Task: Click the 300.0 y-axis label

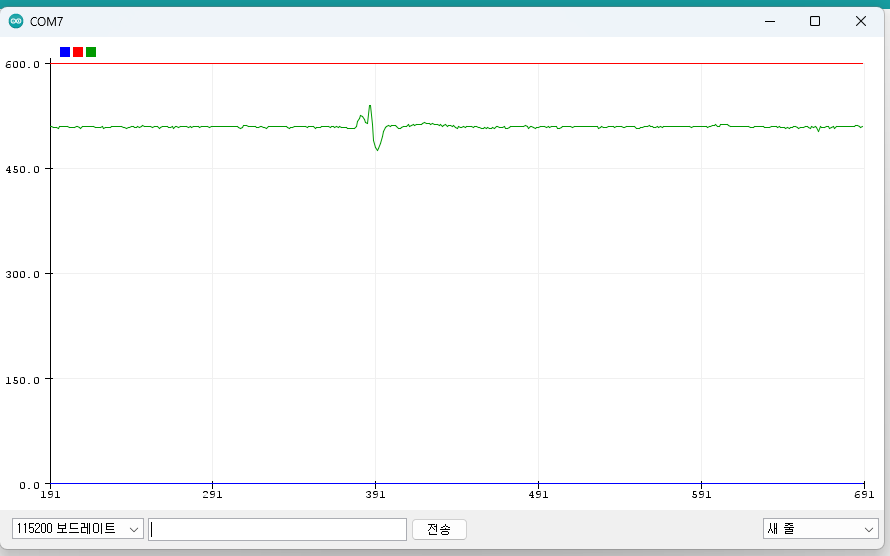Action: (x=23, y=275)
